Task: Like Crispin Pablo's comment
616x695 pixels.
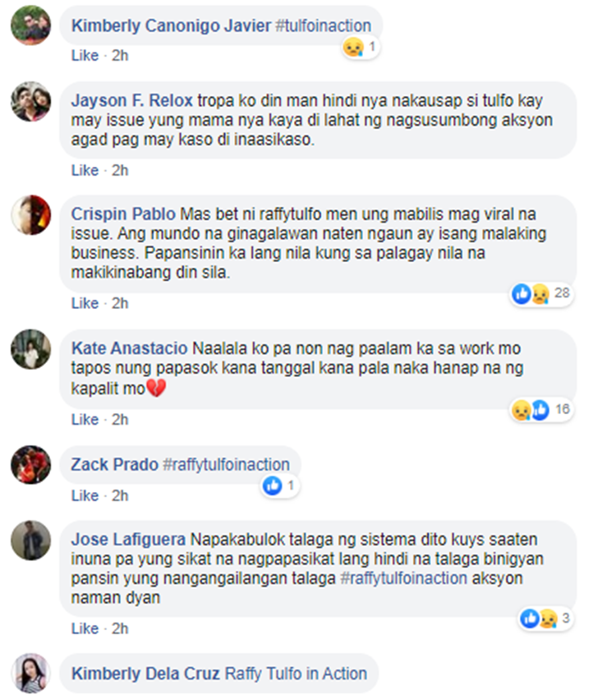Action: pos(85,303)
